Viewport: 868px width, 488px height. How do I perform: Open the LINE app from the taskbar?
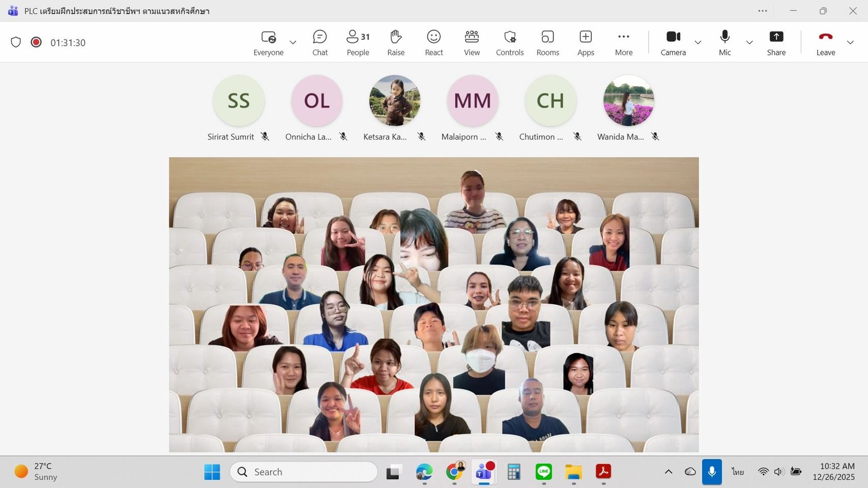tap(543, 472)
